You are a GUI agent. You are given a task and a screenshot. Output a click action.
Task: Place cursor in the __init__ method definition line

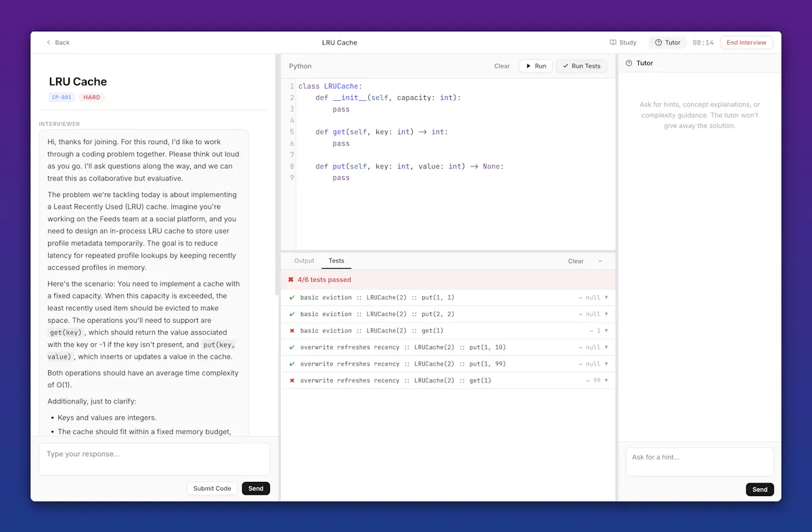coord(388,97)
